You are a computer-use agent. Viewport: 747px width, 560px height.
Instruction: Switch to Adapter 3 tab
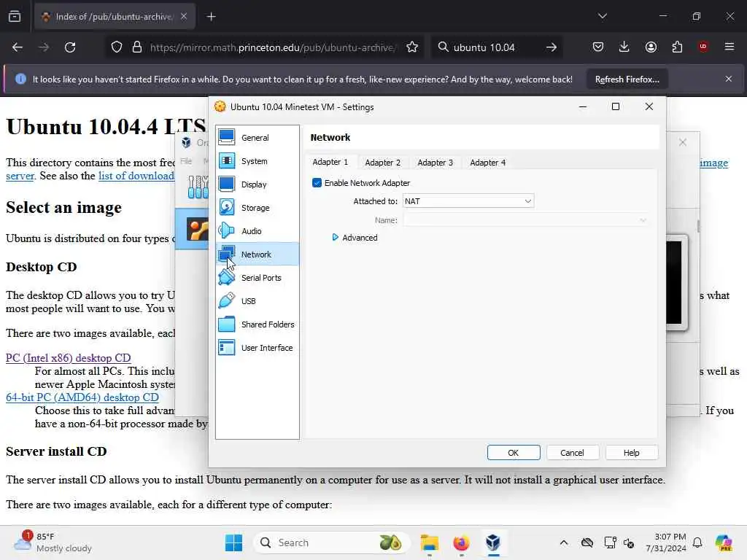click(435, 163)
